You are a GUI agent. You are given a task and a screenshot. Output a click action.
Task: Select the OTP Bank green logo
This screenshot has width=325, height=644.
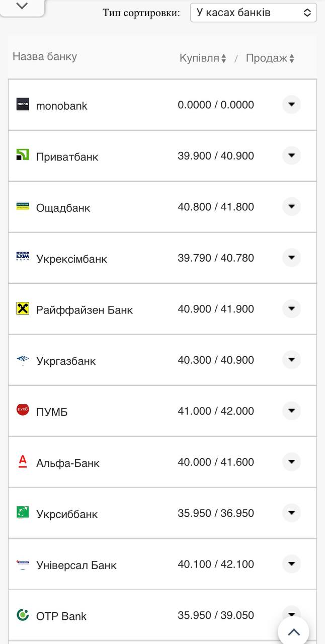22,615
